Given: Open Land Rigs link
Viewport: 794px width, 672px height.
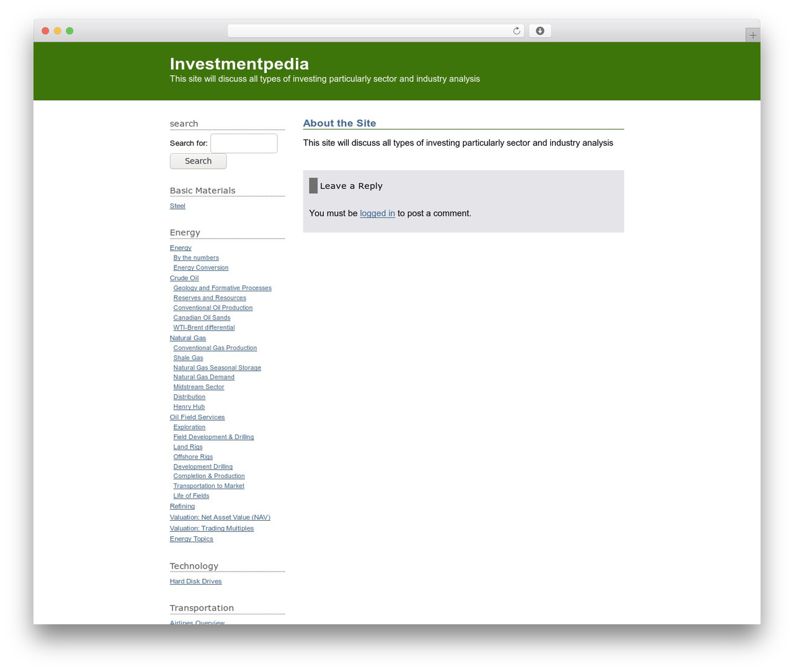Looking at the screenshot, I should click(188, 448).
